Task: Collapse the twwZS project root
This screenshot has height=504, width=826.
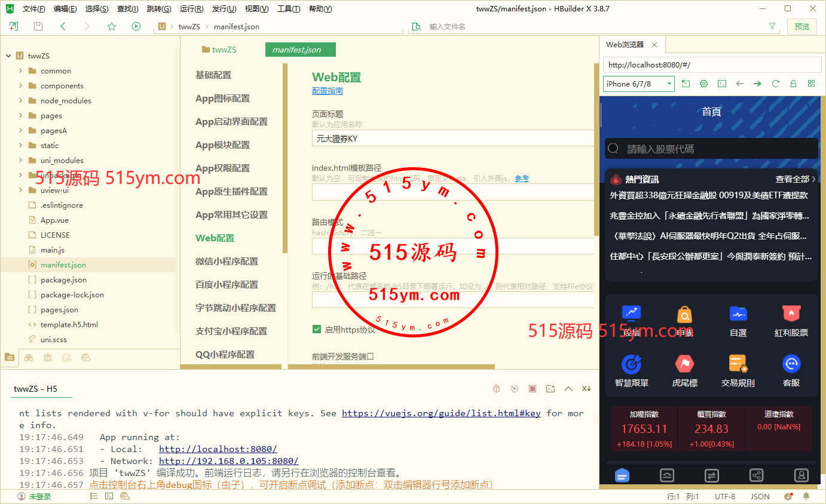Action: [x=8, y=56]
